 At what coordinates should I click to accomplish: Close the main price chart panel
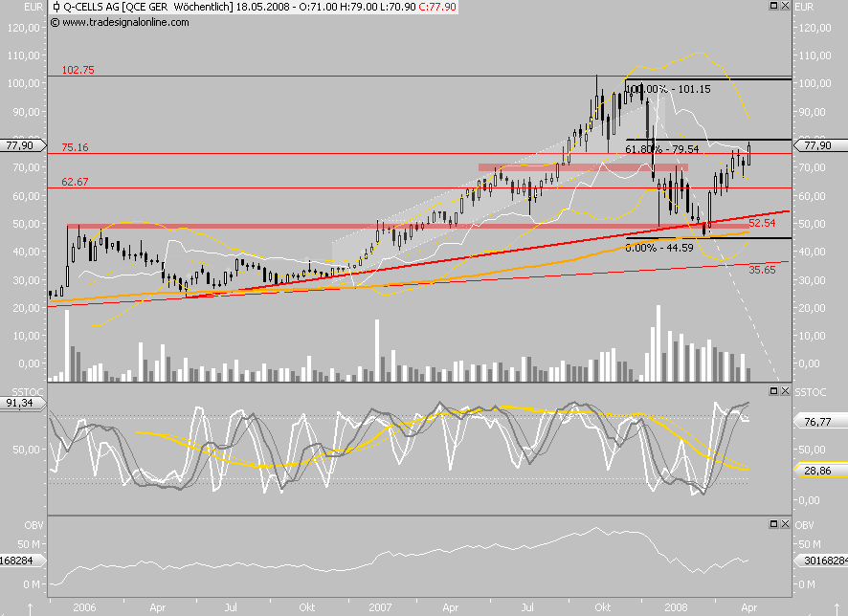(785, 6)
